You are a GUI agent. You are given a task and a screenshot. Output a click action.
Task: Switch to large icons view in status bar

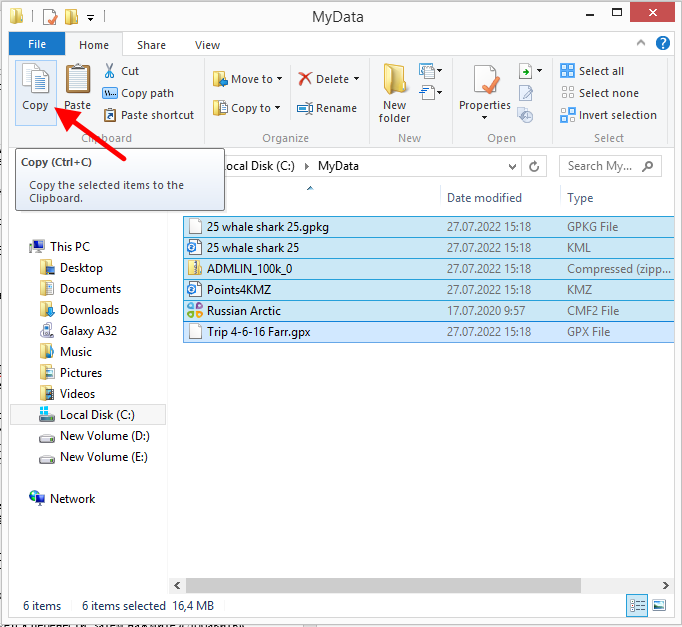659,605
